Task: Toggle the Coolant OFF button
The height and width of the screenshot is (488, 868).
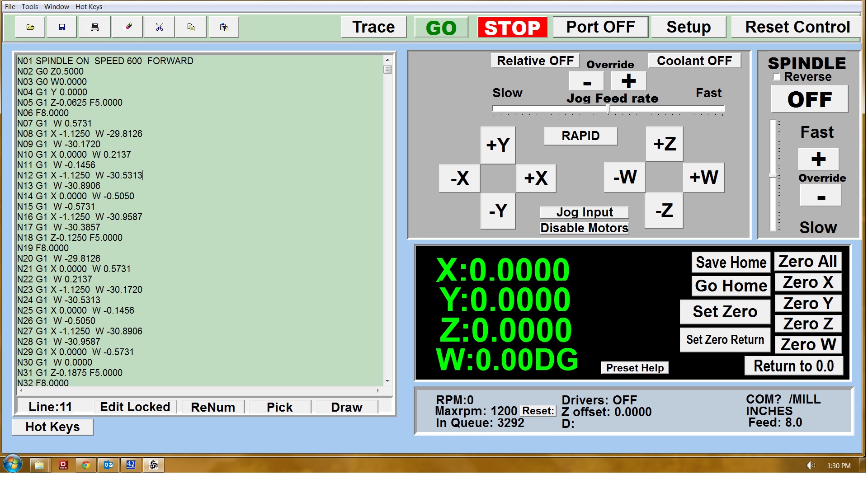Action: coord(694,61)
